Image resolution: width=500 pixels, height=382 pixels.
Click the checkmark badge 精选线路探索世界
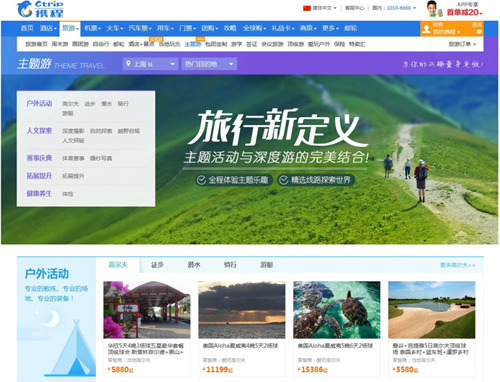click(316, 180)
